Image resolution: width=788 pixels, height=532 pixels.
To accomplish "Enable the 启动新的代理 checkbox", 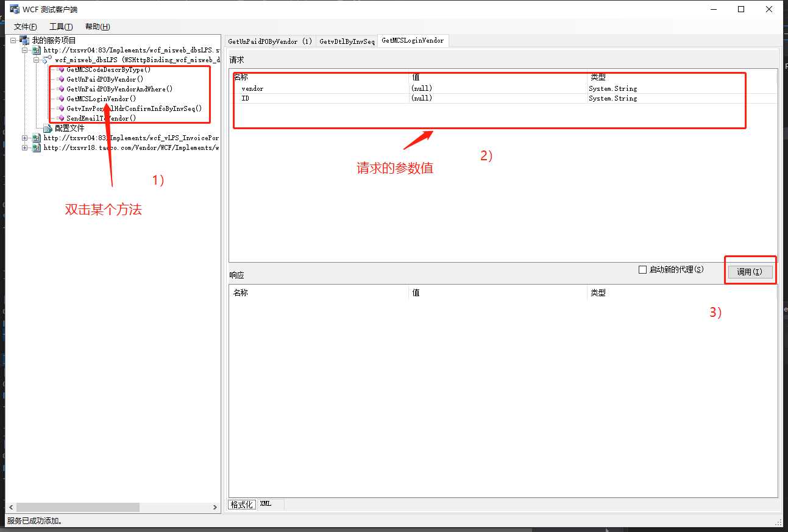I will [642, 269].
